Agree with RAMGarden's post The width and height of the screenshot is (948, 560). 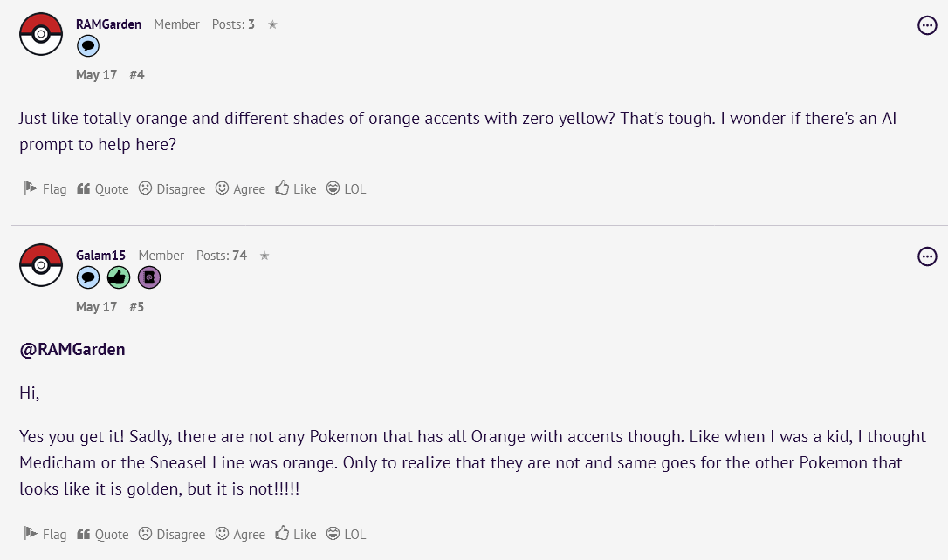241,188
